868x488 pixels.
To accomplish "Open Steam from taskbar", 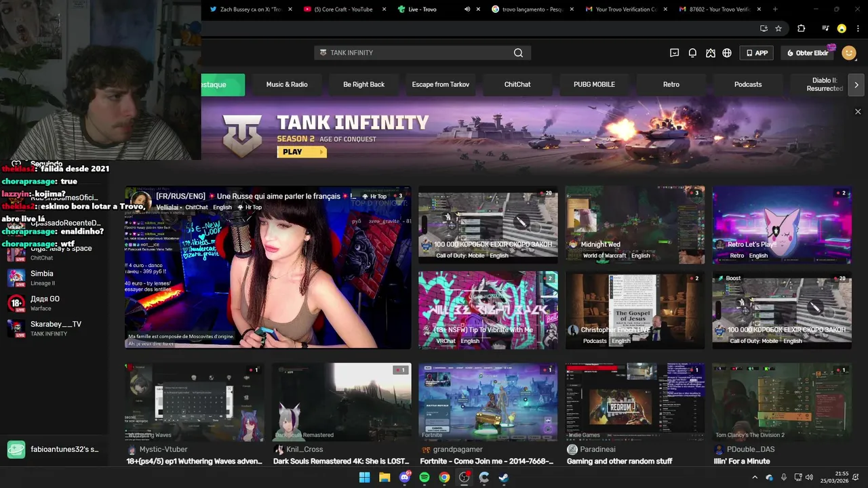I will pos(504,477).
